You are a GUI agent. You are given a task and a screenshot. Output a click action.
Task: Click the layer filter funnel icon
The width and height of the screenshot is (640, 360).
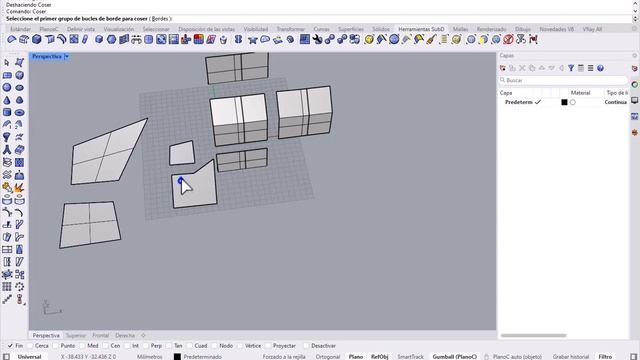pos(571,68)
